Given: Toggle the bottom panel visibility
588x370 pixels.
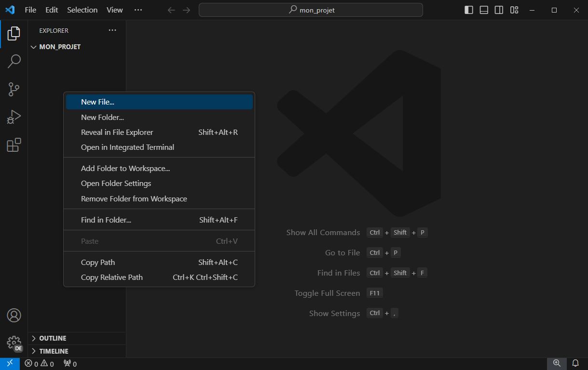Looking at the screenshot, I should (x=484, y=10).
